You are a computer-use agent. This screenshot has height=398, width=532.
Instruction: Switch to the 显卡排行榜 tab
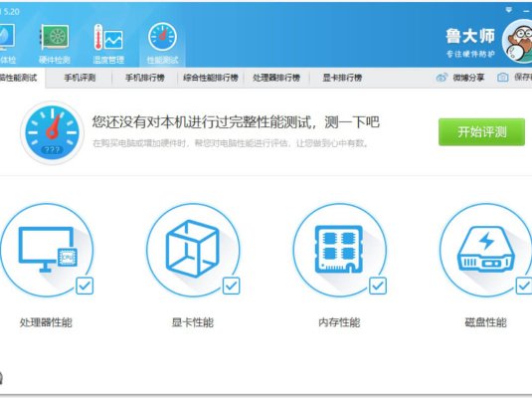(x=342, y=78)
